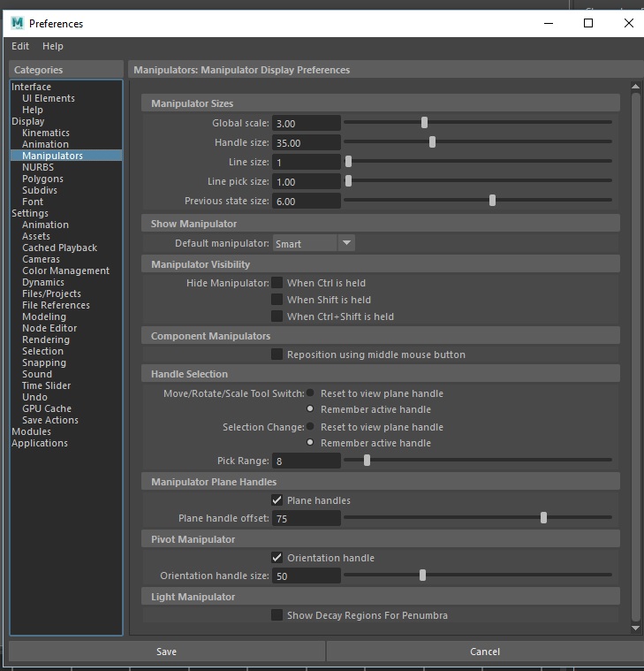Click the Handle size slider handle
Screen dimensions: 644x671
pyautogui.click(x=432, y=141)
